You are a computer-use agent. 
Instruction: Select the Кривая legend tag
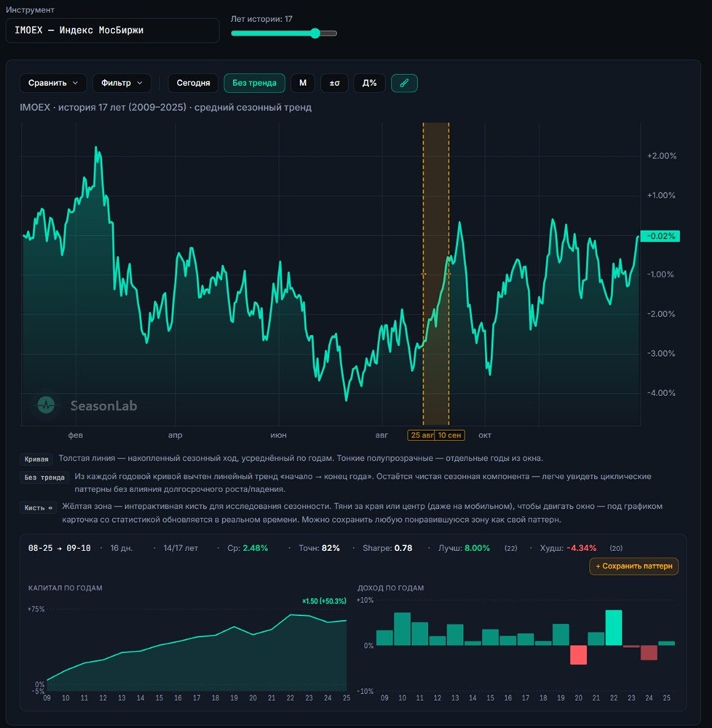point(36,459)
